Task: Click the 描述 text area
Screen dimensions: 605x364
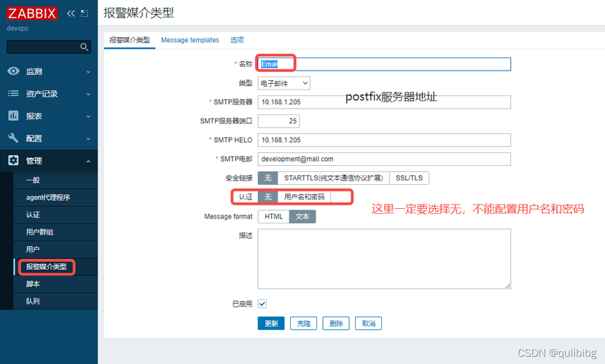Action: click(x=384, y=259)
